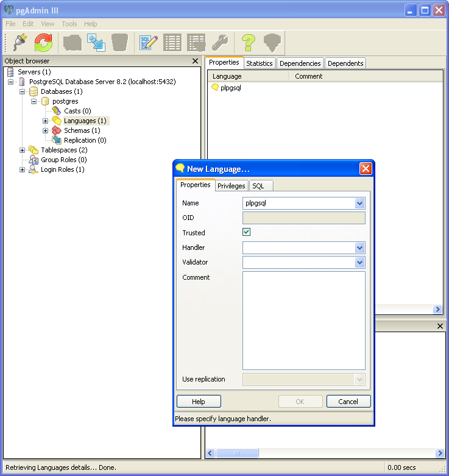This screenshot has height=476, width=449.
Task: Click the view data grid icon
Action: 172,42
